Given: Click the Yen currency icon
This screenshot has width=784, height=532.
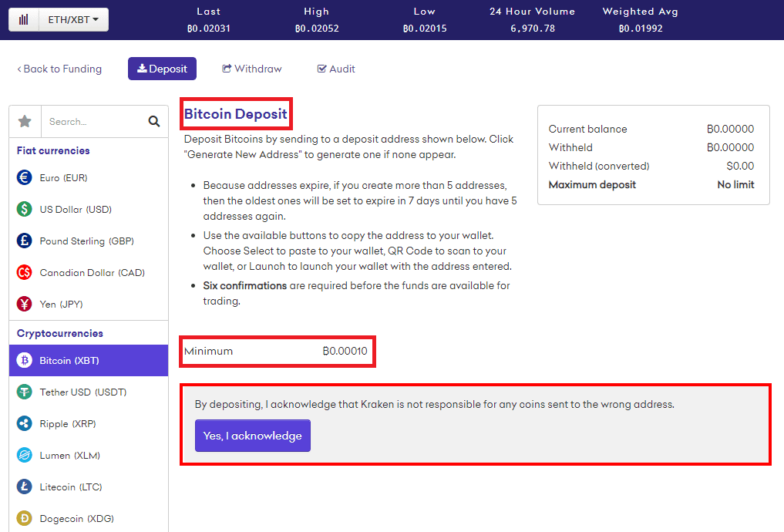Looking at the screenshot, I should [24, 304].
